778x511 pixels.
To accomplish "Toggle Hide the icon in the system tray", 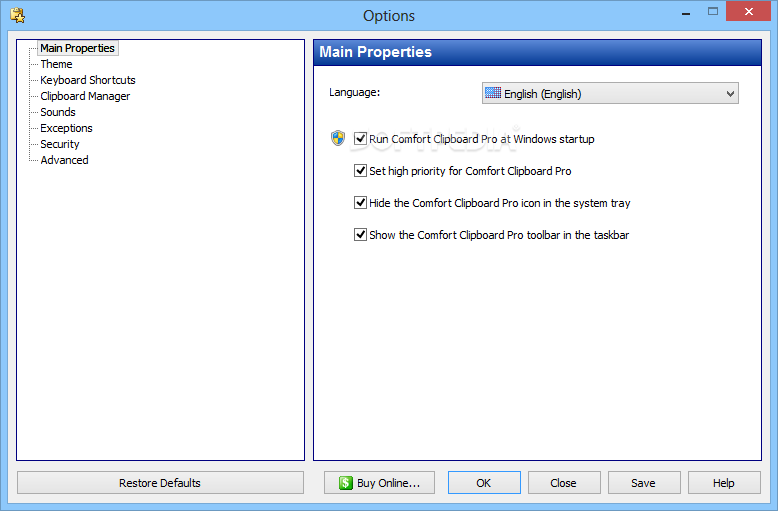I will [360, 202].
